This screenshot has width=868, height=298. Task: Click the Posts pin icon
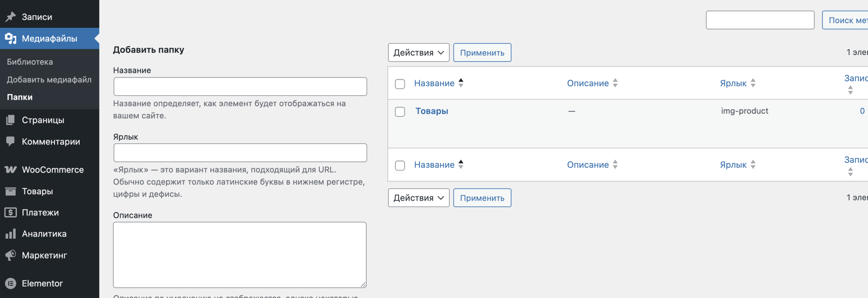click(11, 17)
